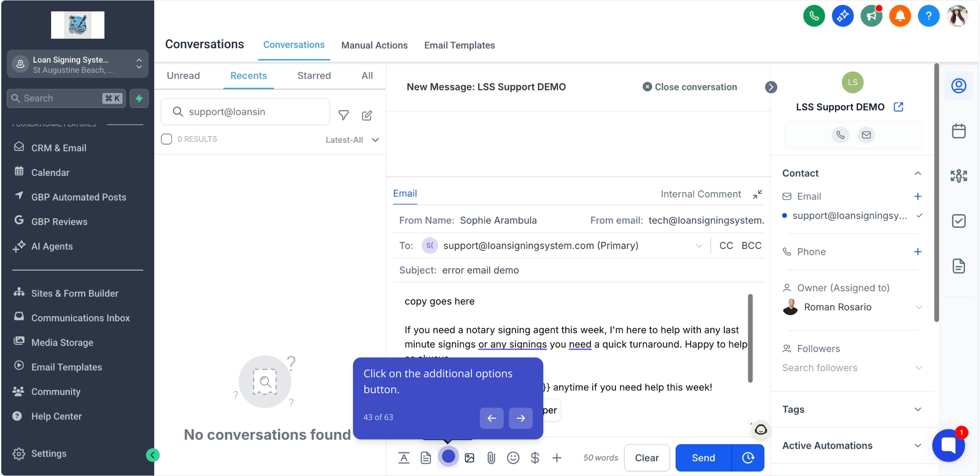Viewport: 980px width, 476px height.
Task: Expand the Tags section
Action: (918, 409)
